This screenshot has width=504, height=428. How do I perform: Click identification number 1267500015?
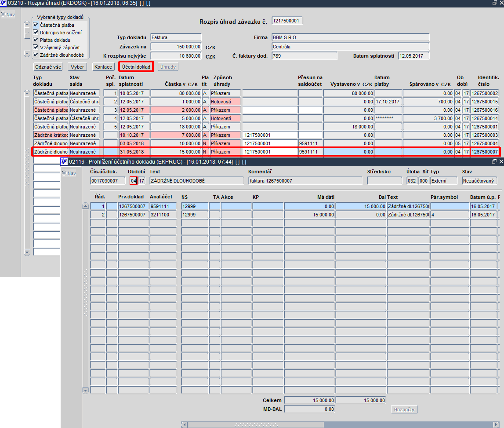point(484,102)
